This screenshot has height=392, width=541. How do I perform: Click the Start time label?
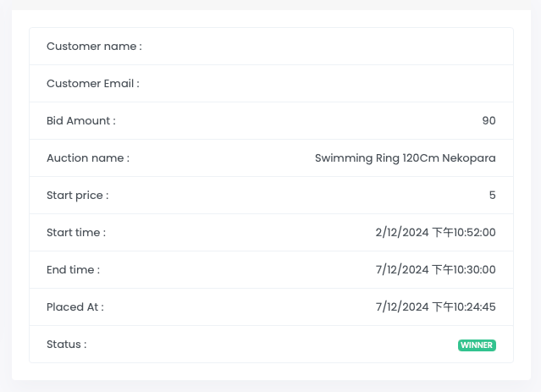76,233
